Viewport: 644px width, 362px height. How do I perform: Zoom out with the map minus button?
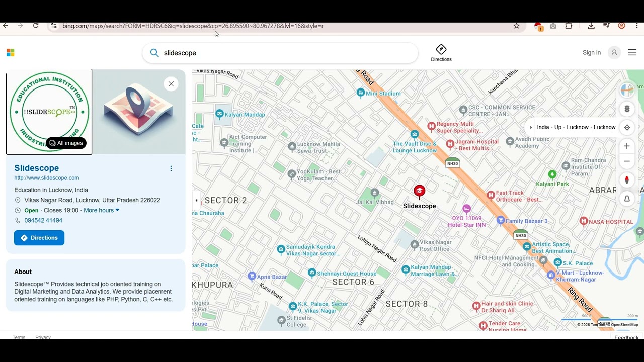click(x=627, y=161)
